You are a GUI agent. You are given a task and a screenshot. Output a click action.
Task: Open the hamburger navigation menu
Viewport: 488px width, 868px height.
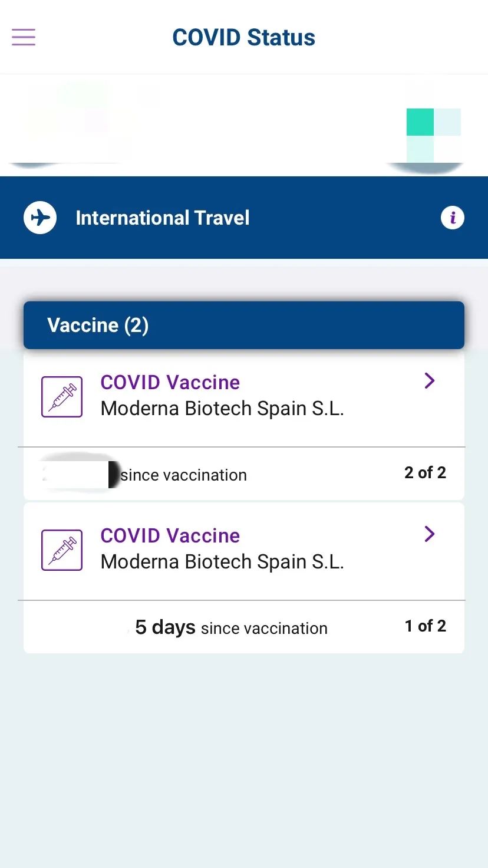click(24, 37)
